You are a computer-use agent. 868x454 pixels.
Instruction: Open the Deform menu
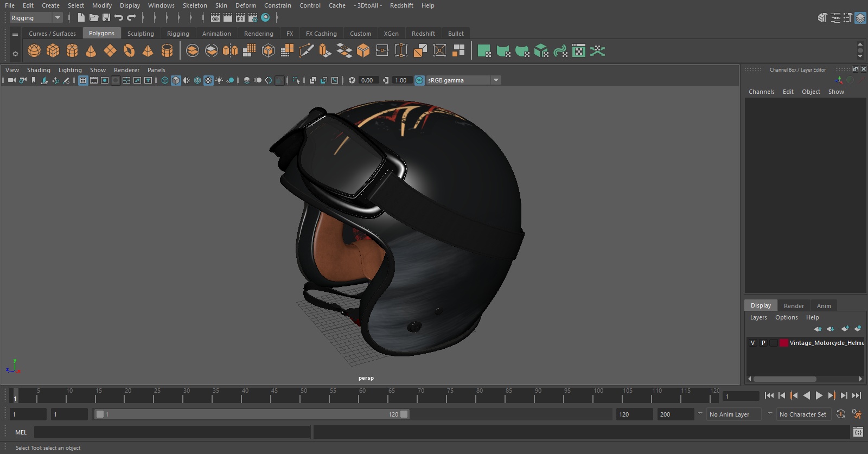(245, 5)
